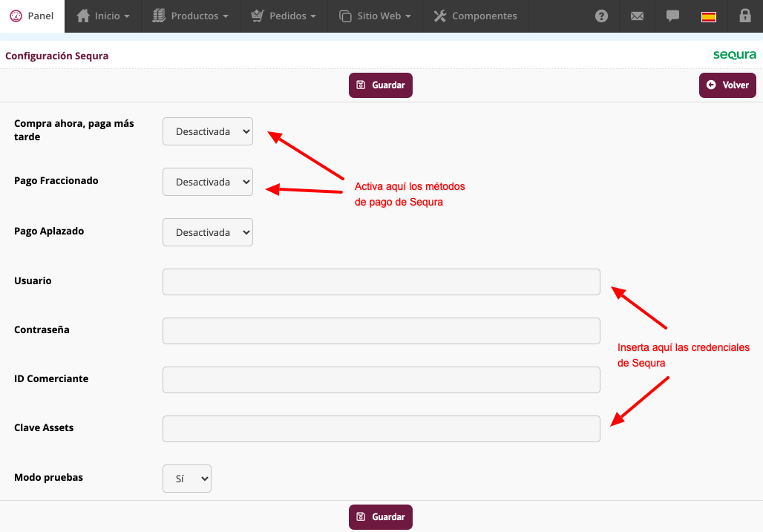Open the chat speech bubble icon
The height and width of the screenshot is (532, 763).
point(672,16)
